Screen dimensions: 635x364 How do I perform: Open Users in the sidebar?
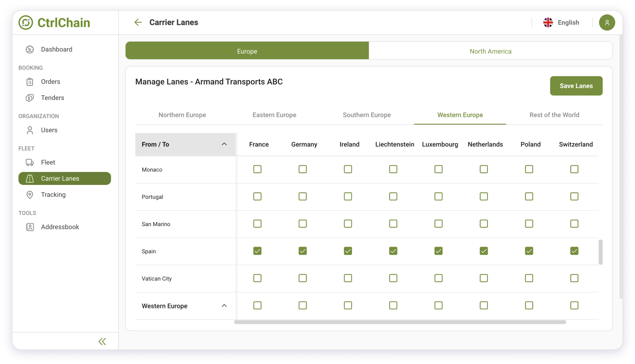point(49,130)
